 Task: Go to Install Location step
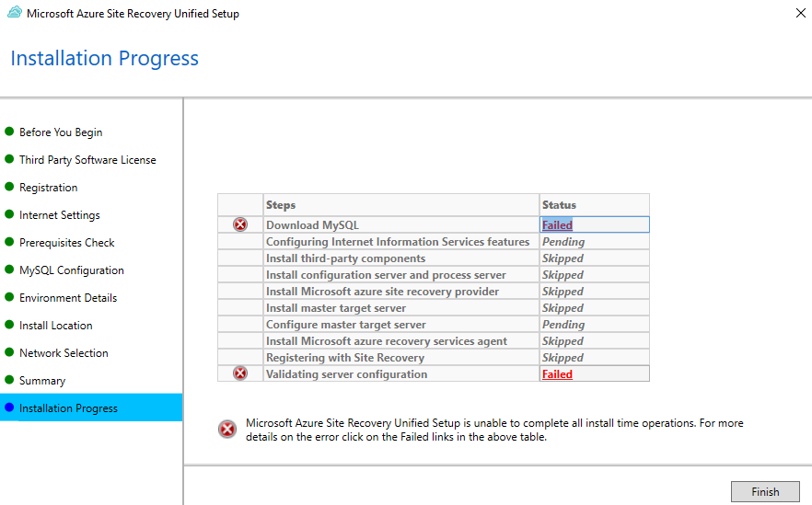pyautogui.click(x=56, y=326)
